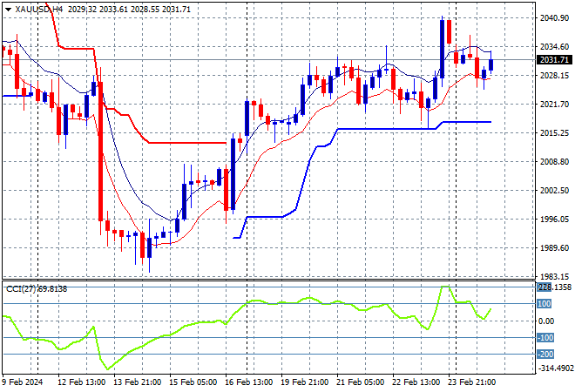Select the large red candle falling on 13 Feb
This screenshot has width=575, height=392.
100,151
